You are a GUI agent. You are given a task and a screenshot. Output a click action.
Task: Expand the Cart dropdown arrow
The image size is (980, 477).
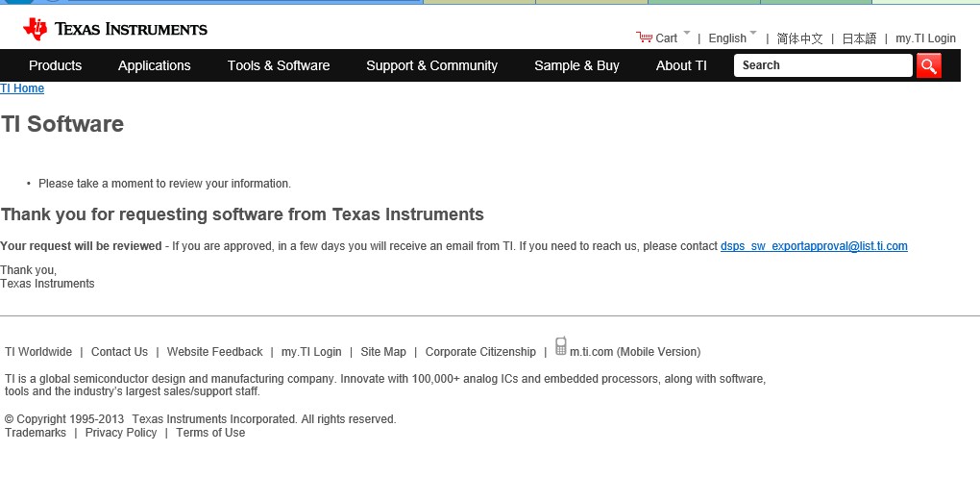[686, 34]
